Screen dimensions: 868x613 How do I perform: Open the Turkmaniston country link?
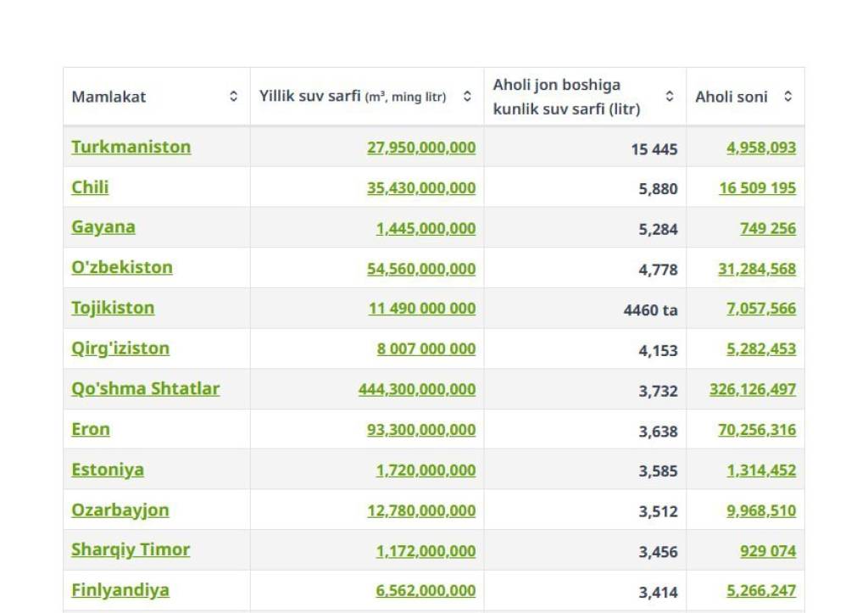point(131,147)
